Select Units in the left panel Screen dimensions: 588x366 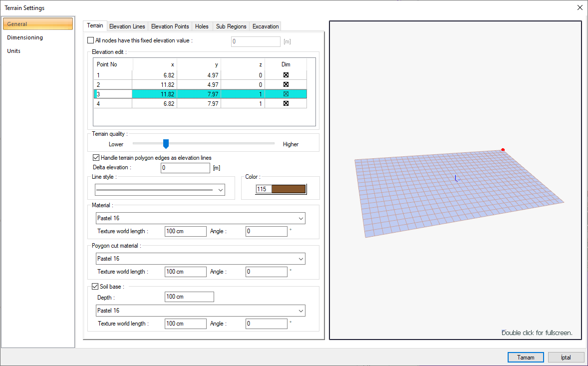tap(14, 51)
